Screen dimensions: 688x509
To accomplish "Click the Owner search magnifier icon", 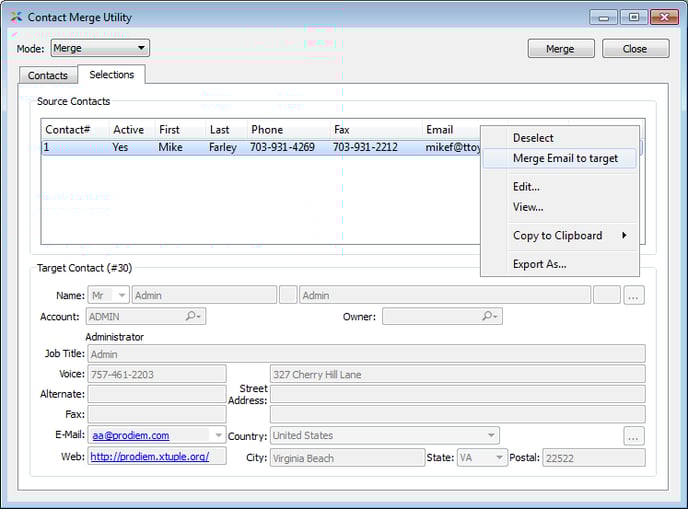I will coord(489,317).
